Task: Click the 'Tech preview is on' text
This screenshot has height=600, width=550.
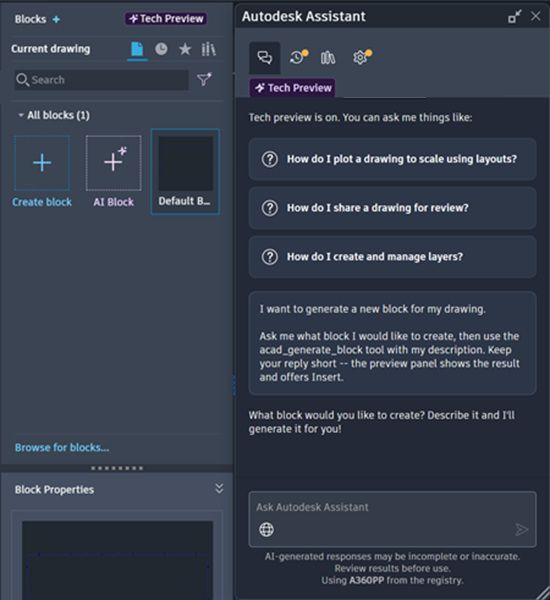Action: 360,117
